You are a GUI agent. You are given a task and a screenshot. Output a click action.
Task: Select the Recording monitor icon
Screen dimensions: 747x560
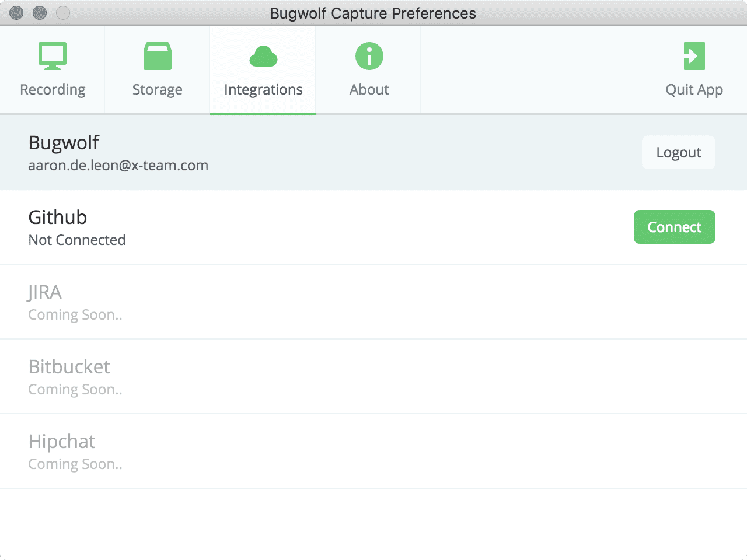(52, 55)
